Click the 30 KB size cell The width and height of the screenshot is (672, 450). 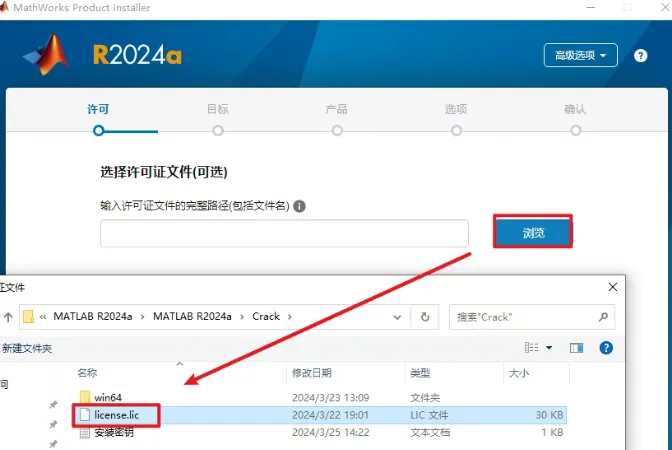click(549, 415)
